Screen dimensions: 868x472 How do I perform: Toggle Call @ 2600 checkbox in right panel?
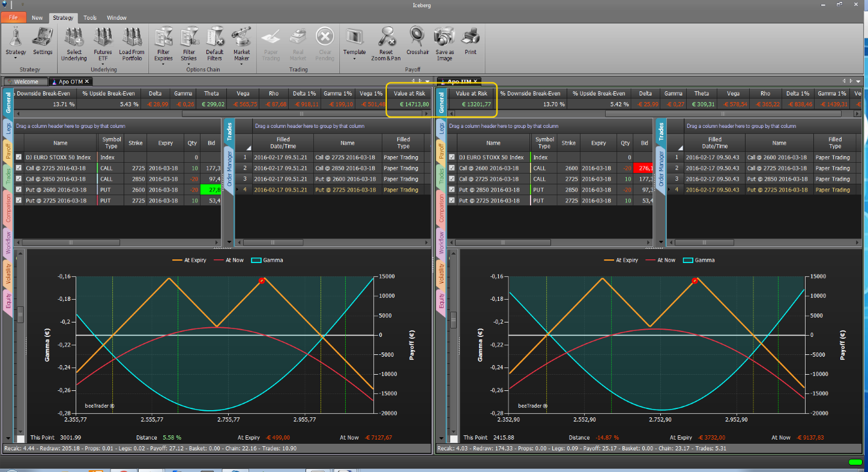pyautogui.click(x=452, y=168)
